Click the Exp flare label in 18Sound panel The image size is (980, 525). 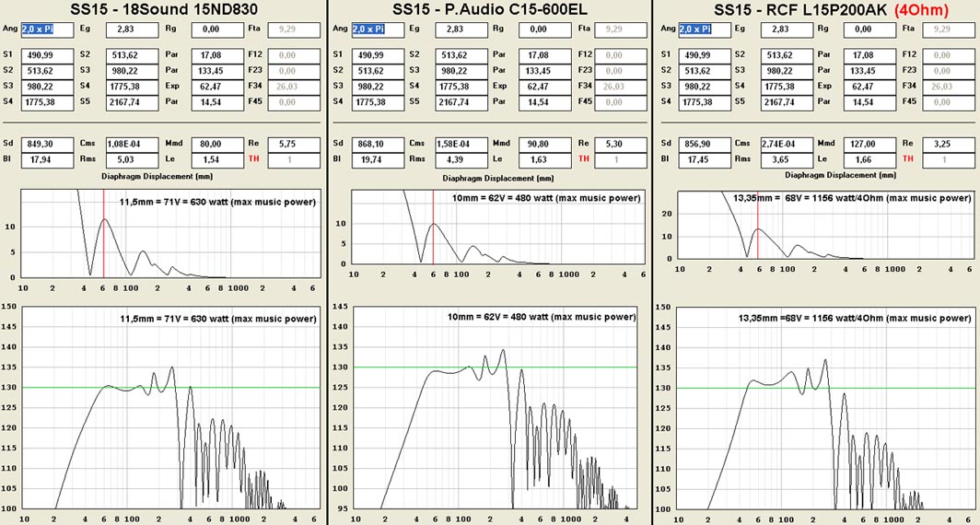(172, 87)
